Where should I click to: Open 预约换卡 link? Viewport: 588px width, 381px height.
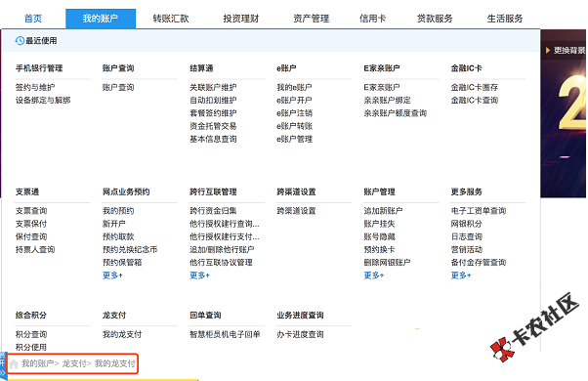point(380,249)
